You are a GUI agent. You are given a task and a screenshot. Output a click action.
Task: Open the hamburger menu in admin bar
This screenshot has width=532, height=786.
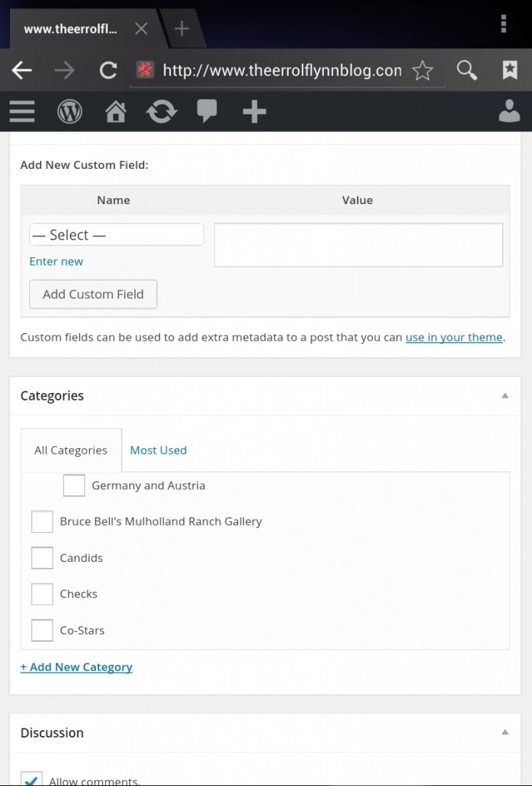pos(22,112)
